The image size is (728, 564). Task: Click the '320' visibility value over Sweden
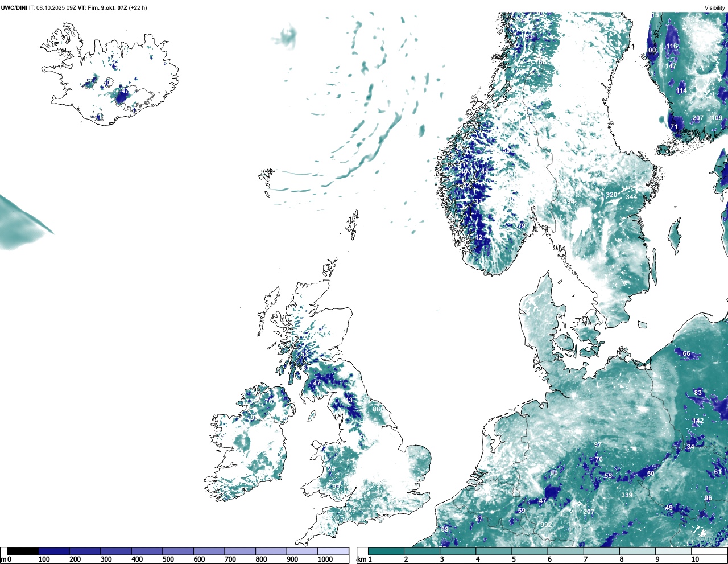[611, 195]
